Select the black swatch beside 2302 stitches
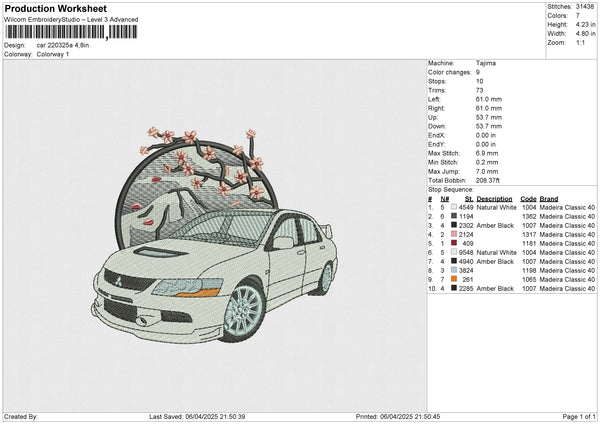600x424 pixels. click(x=454, y=225)
